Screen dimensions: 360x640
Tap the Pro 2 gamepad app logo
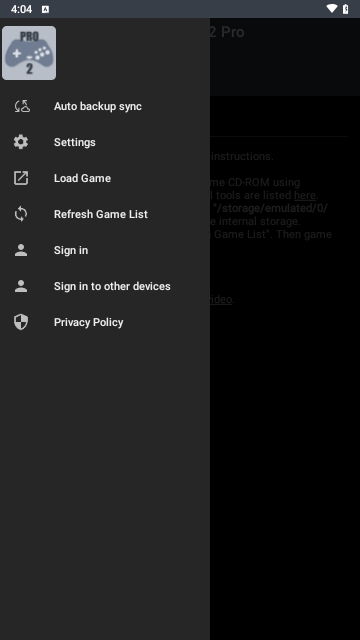[29, 53]
